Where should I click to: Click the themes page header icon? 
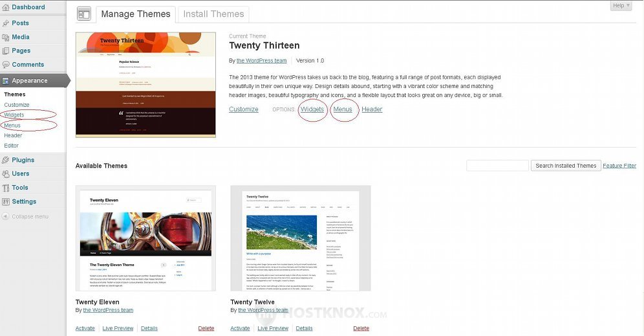coord(84,14)
